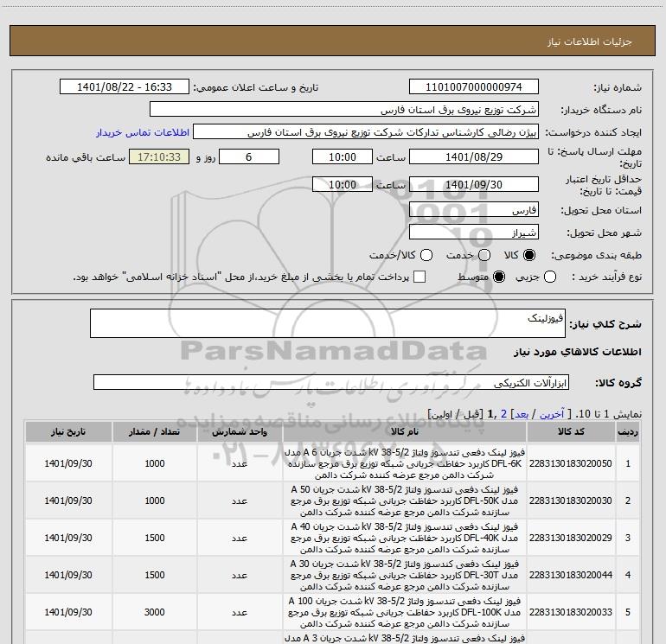Go to the last page via آخرین

click(x=552, y=414)
